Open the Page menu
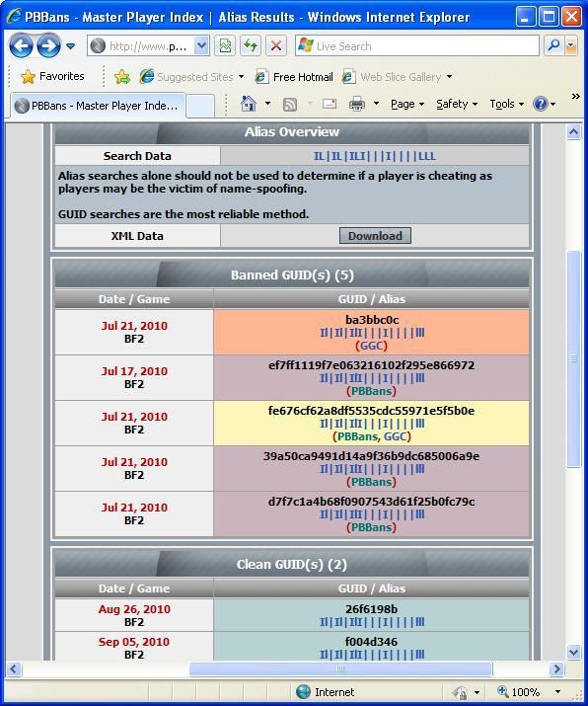588x706 pixels. pos(407,105)
